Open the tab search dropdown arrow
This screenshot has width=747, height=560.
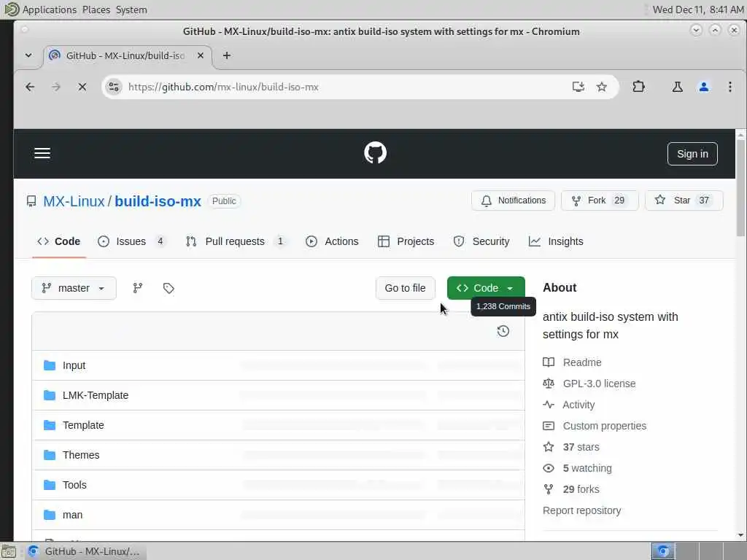pyautogui.click(x=28, y=55)
